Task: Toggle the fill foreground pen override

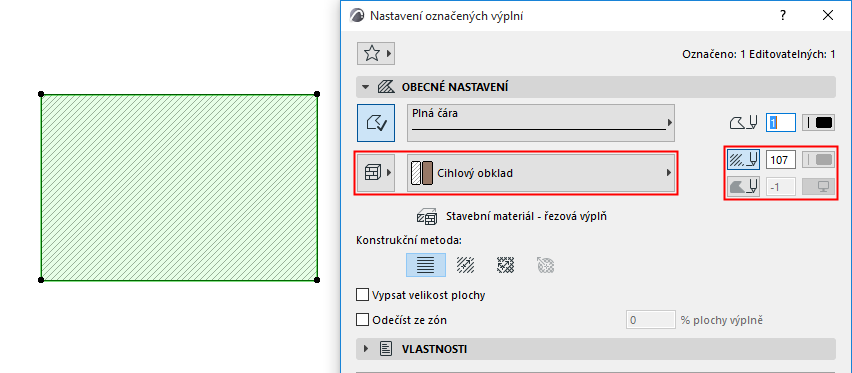Action: point(743,160)
